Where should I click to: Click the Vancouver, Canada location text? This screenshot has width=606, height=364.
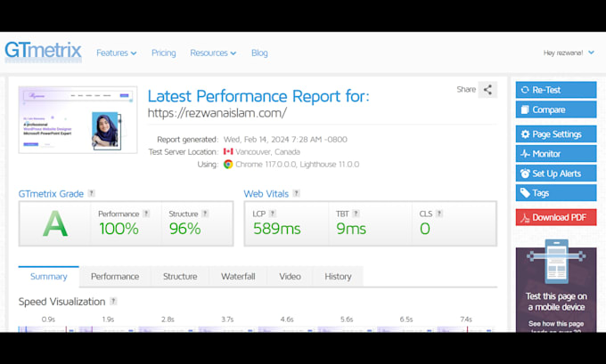[268, 151]
